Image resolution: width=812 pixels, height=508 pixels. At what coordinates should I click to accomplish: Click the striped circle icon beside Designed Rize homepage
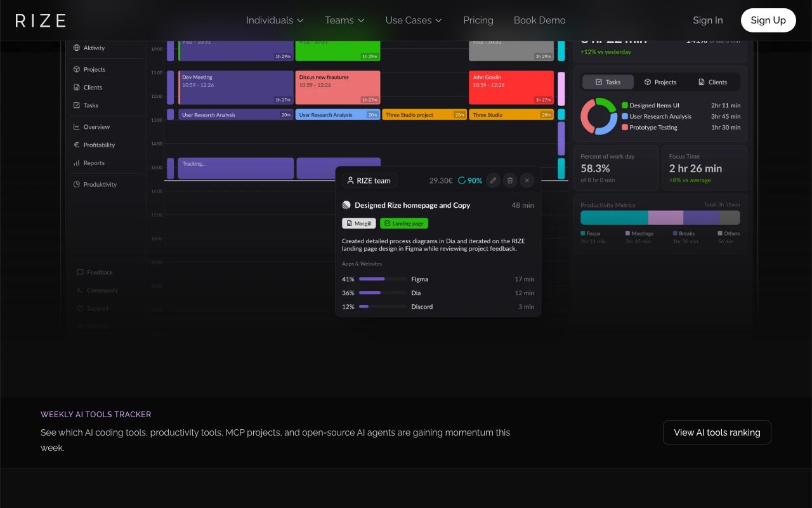pos(346,205)
